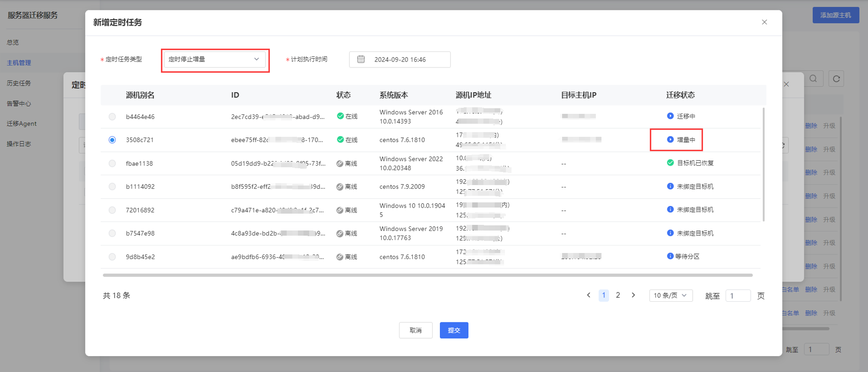Click online status icon for 3508c721
Image resolution: width=868 pixels, height=372 pixels.
[340, 140]
